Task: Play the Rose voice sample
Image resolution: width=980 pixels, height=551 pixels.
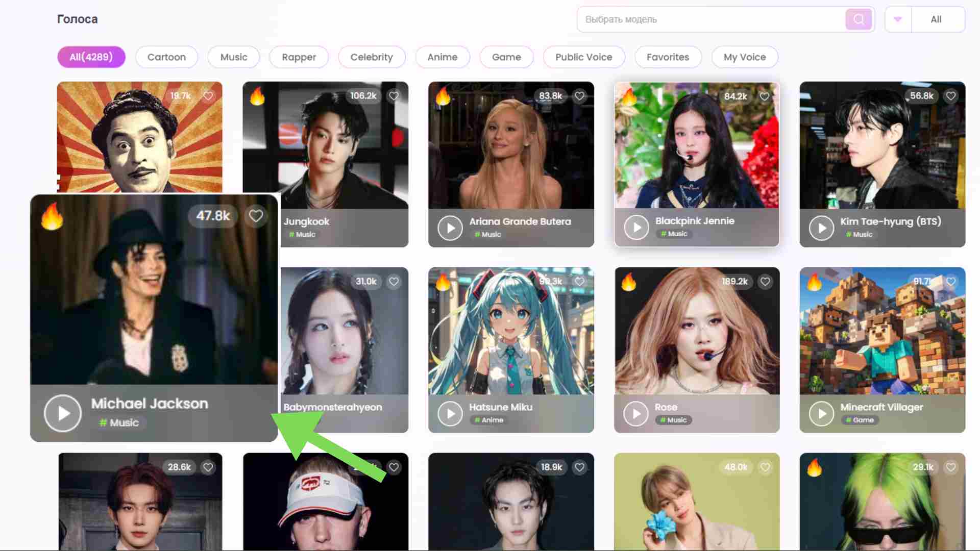Action: coord(636,414)
